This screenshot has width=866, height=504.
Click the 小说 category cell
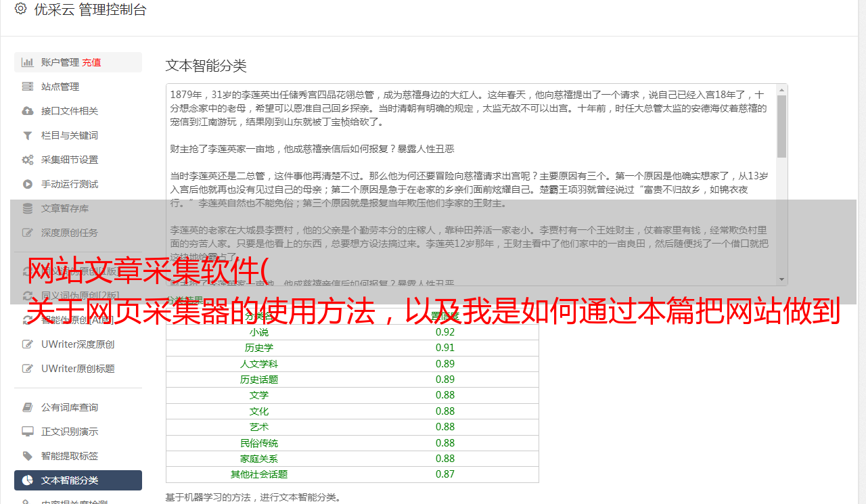pyautogui.click(x=259, y=332)
